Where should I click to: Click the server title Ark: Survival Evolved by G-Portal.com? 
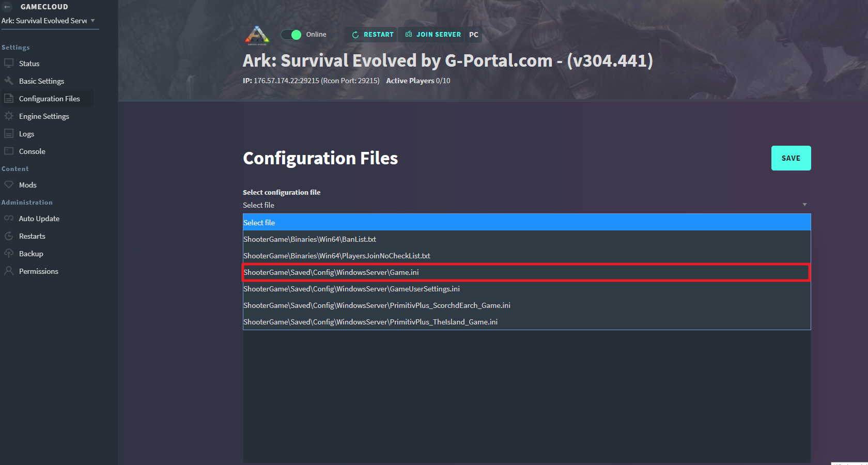448,60
